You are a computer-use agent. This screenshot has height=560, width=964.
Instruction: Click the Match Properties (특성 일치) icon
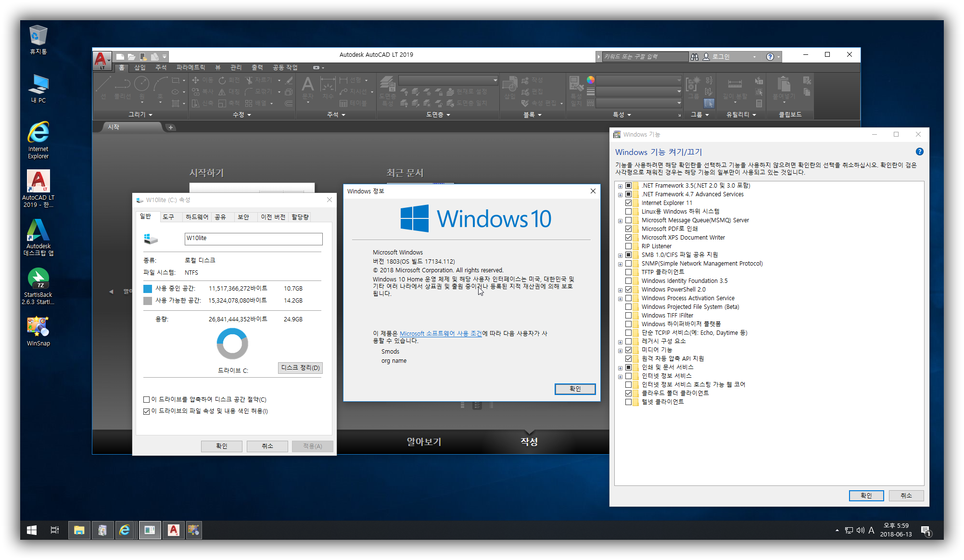(576, 84)
